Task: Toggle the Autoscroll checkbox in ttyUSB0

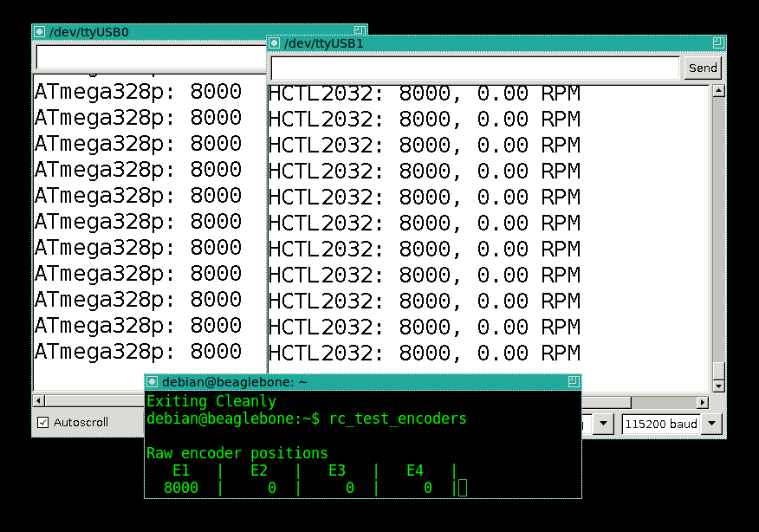Action: pyautogui.click(x=43, y=422)
